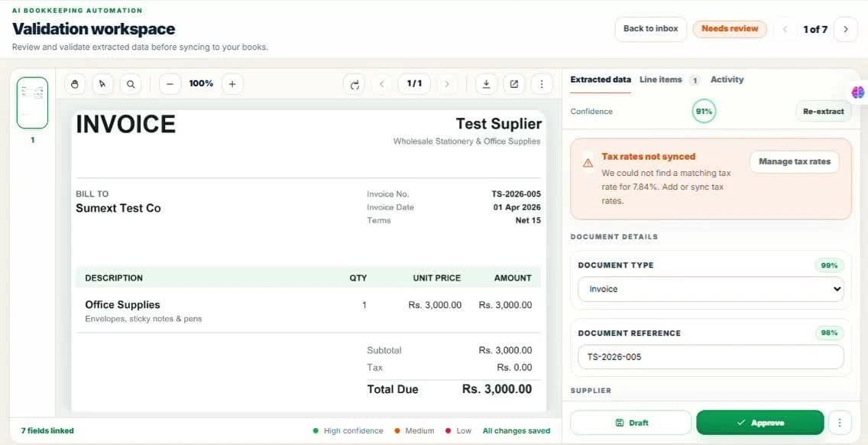Save invoice as Draft
Screen dimensions: 868x445
631,423
